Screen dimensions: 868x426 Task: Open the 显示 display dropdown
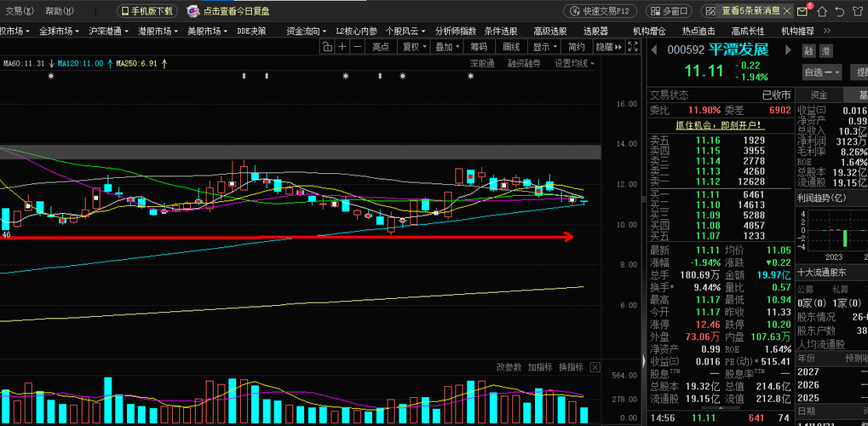(x=544, y=47)
